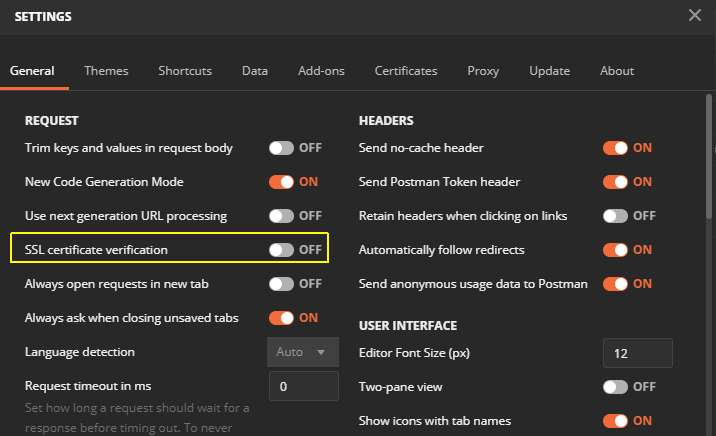Go to the Proxy tab
Screen dimensions: 716x436
click(483, 71)
